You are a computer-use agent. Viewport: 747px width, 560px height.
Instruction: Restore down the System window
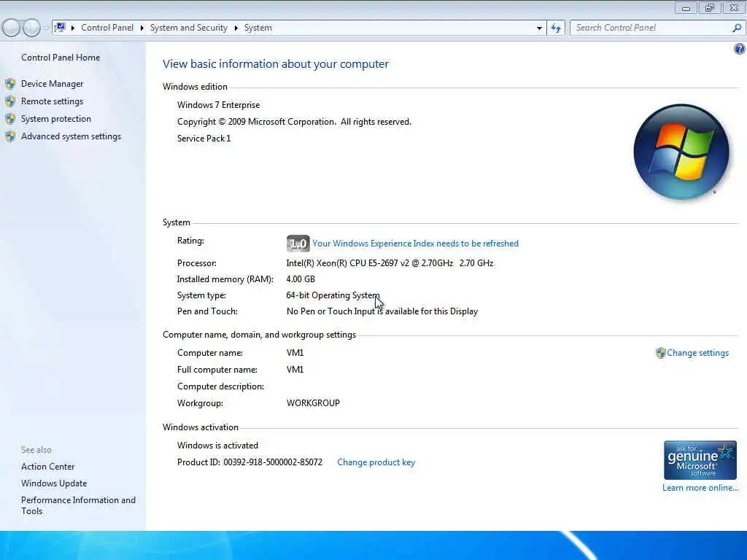(710, 7)
